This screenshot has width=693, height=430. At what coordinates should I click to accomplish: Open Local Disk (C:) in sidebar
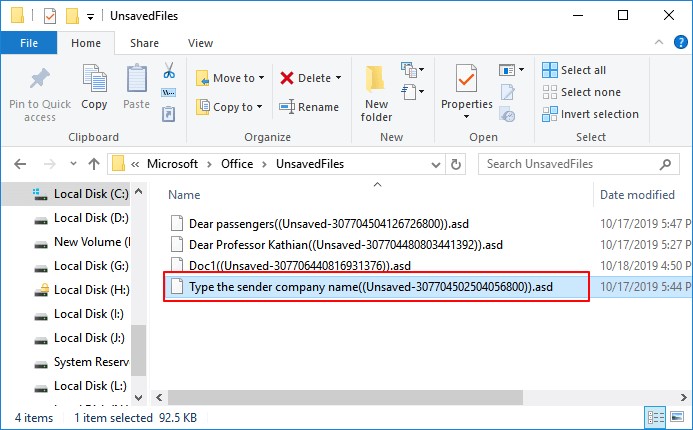pos(81,194)
